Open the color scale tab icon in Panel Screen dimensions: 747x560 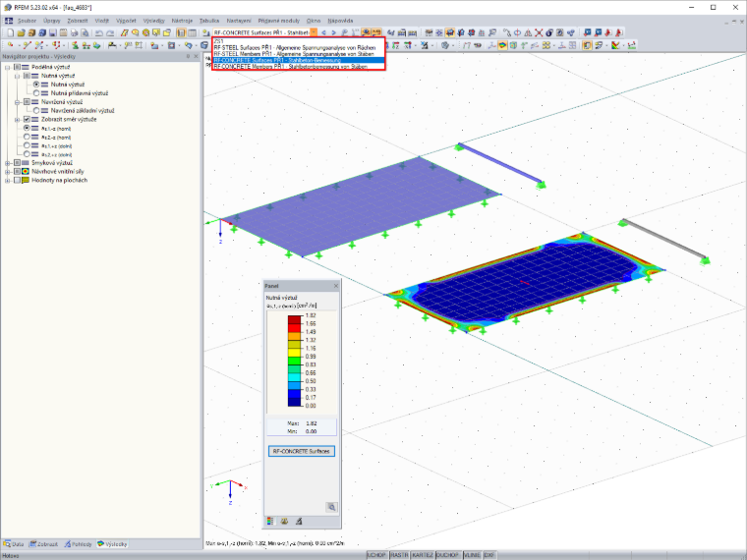tap(270, 521)
